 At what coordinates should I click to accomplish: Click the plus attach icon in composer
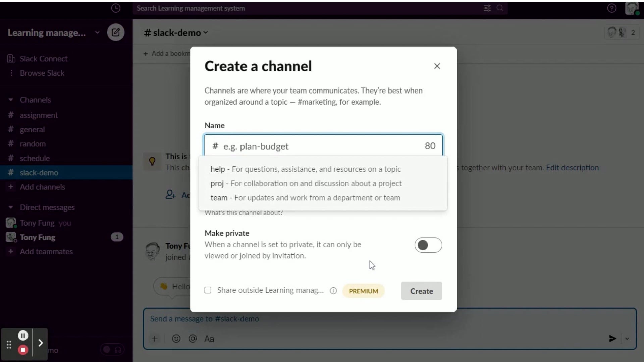pyautogui.click(x=154, y=339)
